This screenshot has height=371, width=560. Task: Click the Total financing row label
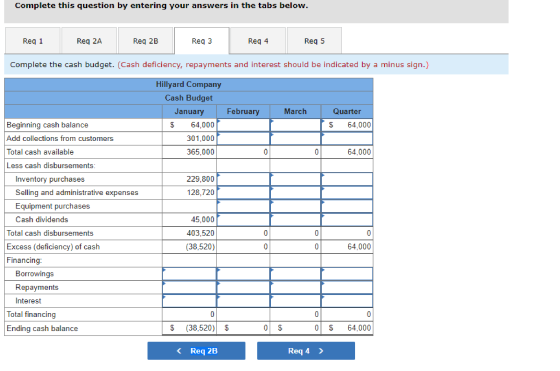[31, 315]
